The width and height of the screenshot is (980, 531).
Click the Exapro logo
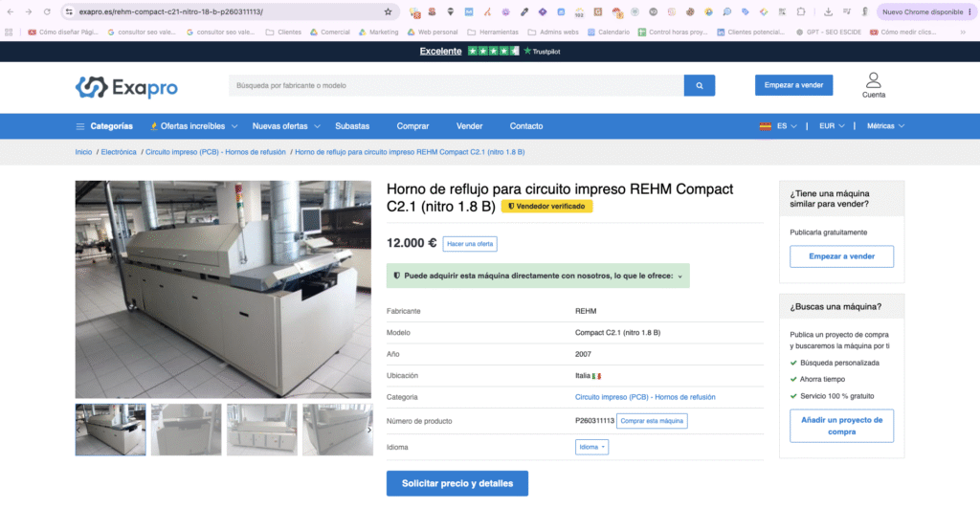click(126, 87)
